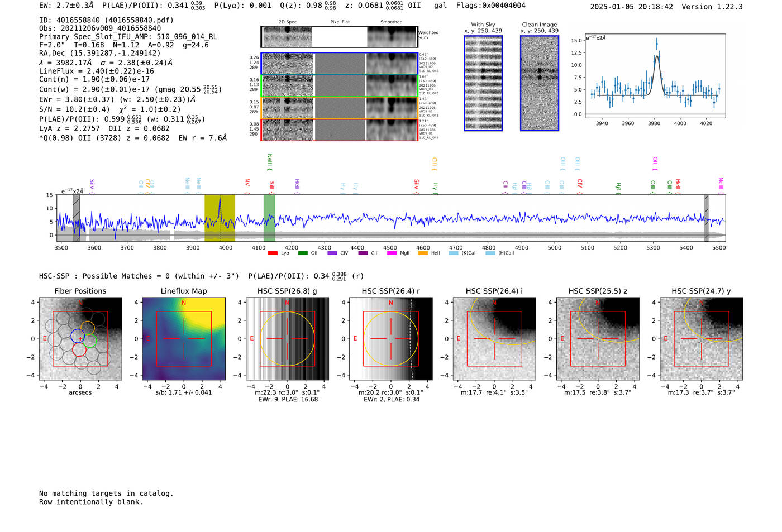Click the orange fiber circle in Fiber Positions

[88, 328]
